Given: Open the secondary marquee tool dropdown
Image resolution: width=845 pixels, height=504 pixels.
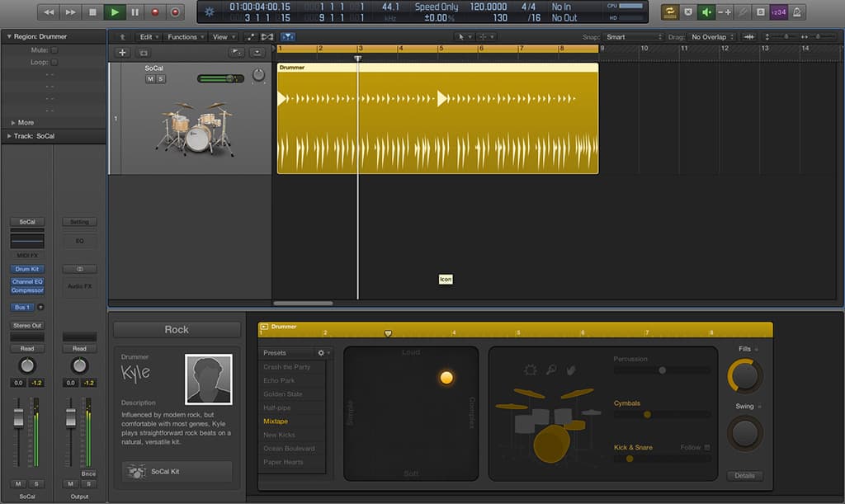Looking at the screenshot, I should (x=487, y=36).
